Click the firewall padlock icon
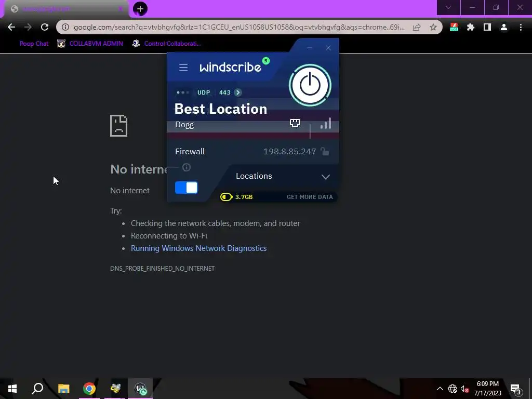The image size is (532, 399). 325,151
